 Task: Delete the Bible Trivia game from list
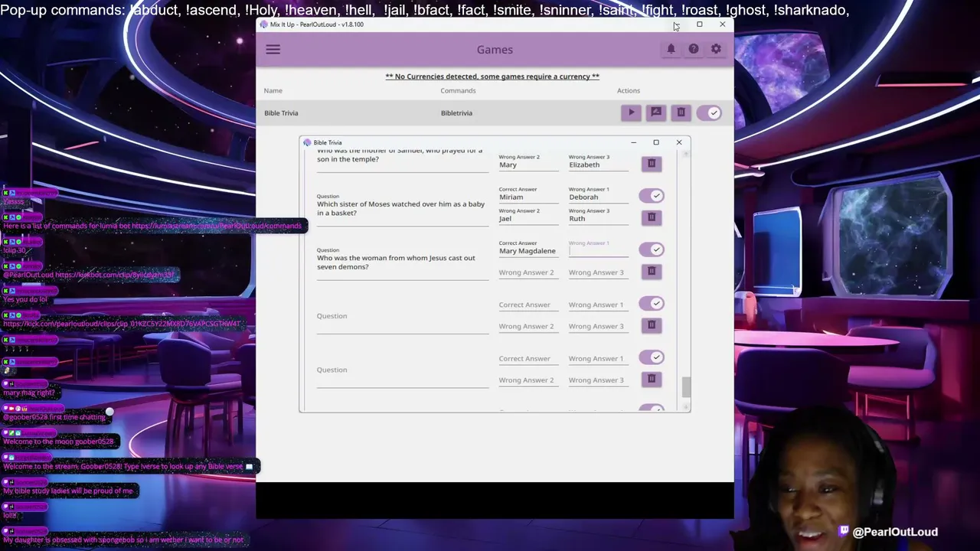click(681, 112)
